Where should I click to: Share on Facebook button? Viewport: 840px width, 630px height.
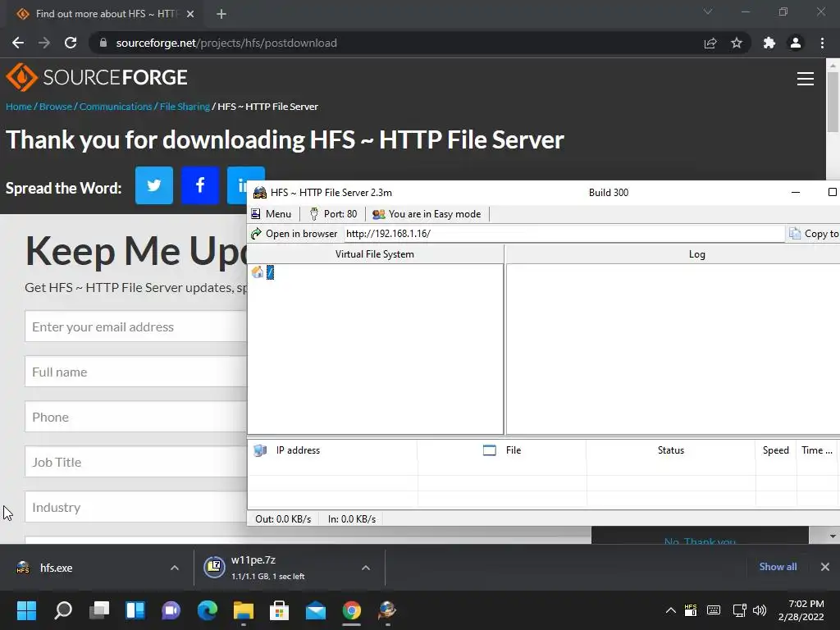pyautogui.click(x=200, y=185)
